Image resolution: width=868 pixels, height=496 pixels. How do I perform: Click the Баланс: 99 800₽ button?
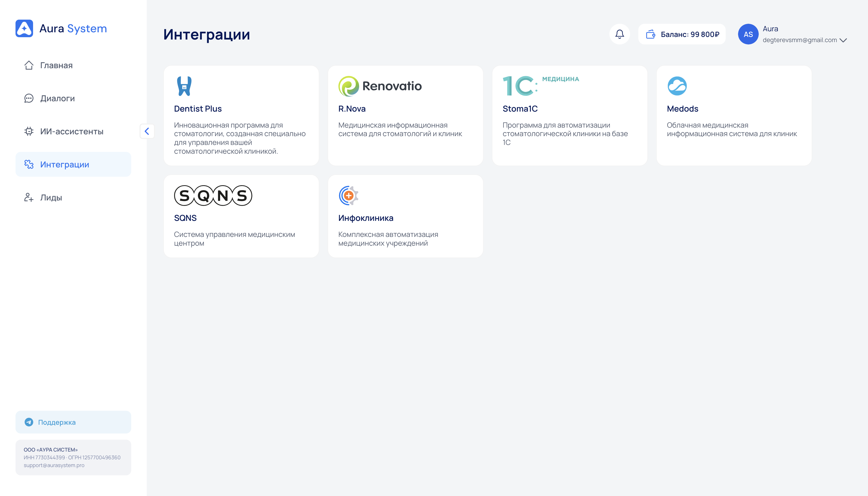tap(689, 34)
